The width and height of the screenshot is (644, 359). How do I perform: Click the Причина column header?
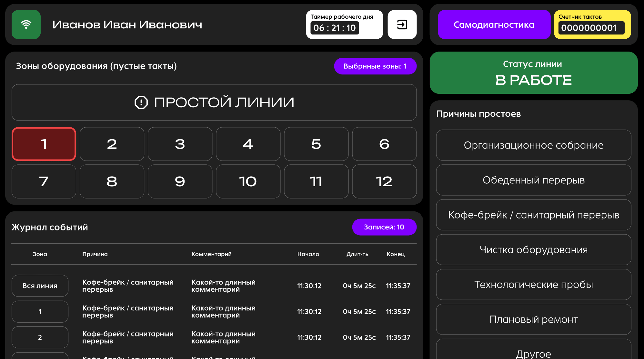[x=95, y=254]
